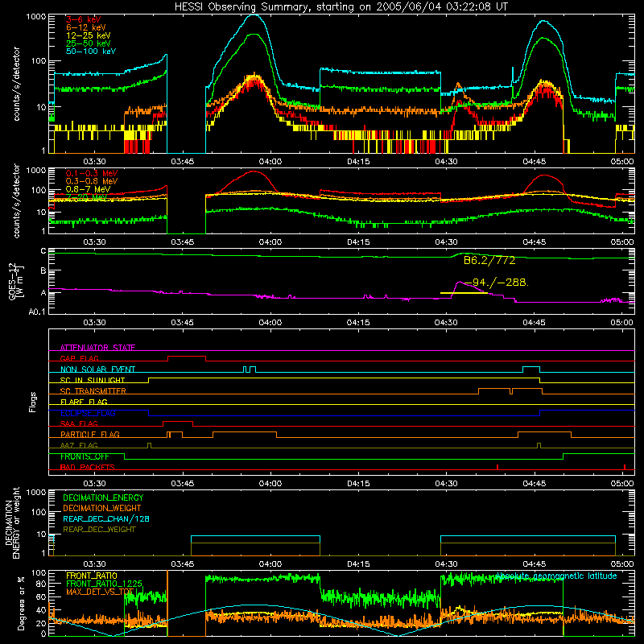Select the NON_SOLAR_EVENT flag label
This screenshot has width=644, height=644.
click(97, 369)
